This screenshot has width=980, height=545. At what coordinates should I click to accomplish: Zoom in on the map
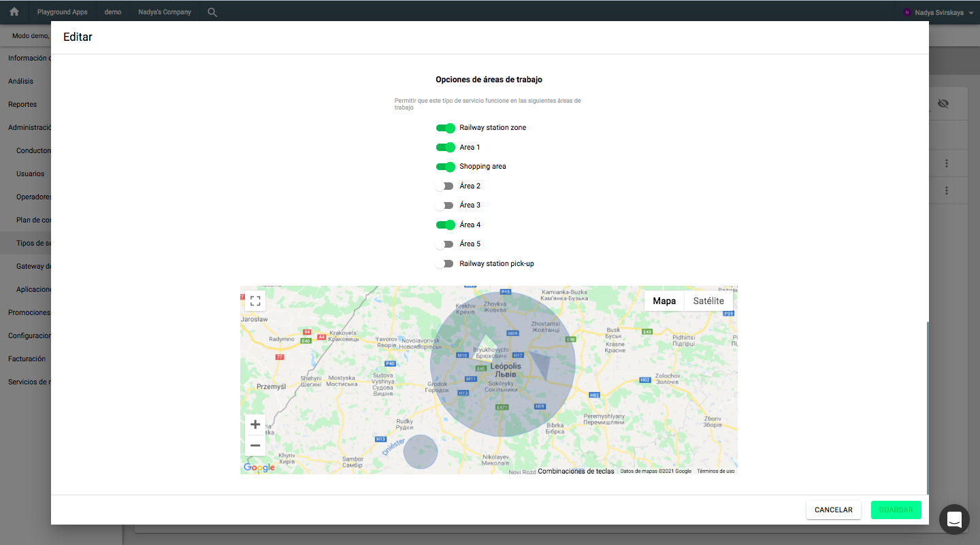pyautogui.click(x=255, y=425)
